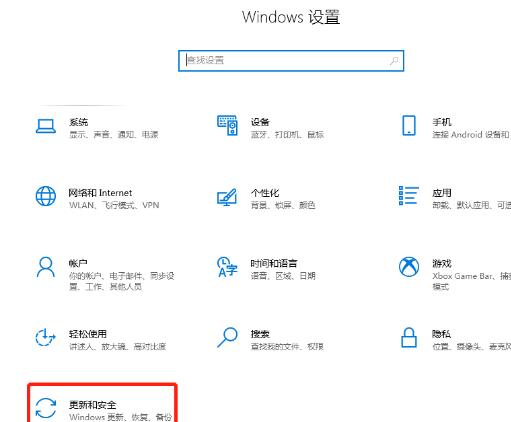Click the Windows 设置 page title
The image size is (511, 422).
point(291,17)
